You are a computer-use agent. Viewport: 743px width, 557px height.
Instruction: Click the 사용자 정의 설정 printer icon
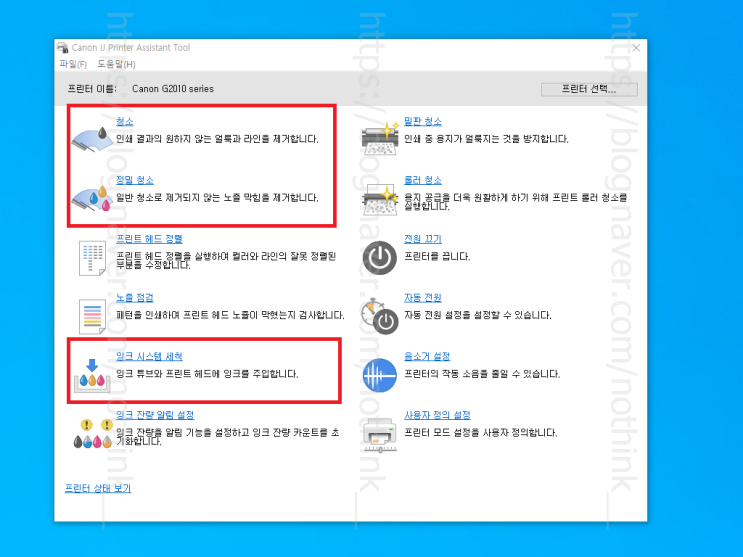coord(380,435)
